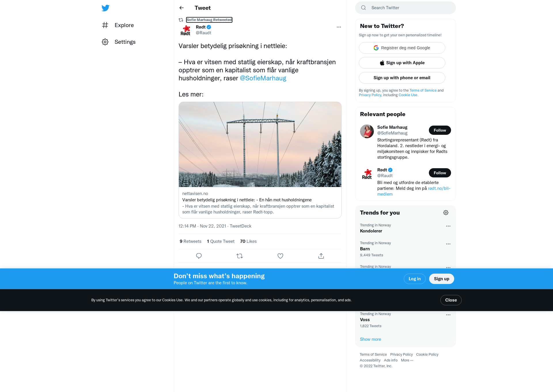Image resolution: width=553 pixels, height=392 pixels.
Task: Click the @SofieMarhaug mention link
Action: pos(263,78)
